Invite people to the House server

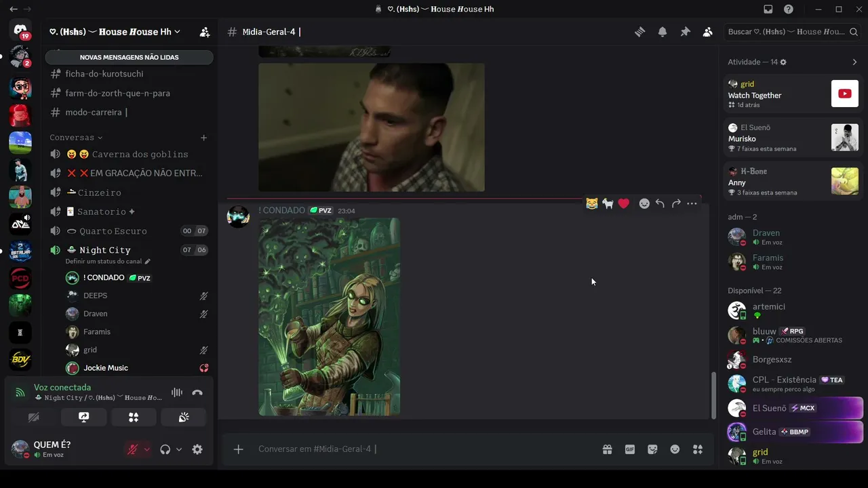[x=204, y=32]
